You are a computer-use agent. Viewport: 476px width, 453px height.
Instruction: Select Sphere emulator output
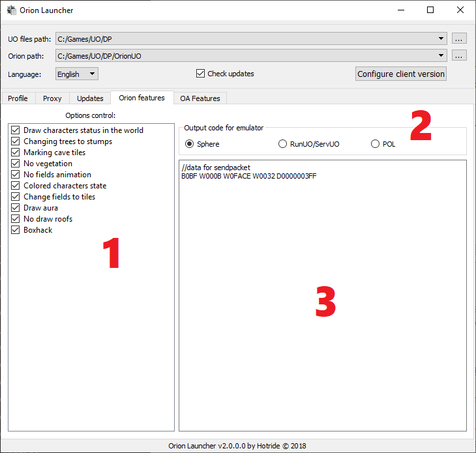190,144
